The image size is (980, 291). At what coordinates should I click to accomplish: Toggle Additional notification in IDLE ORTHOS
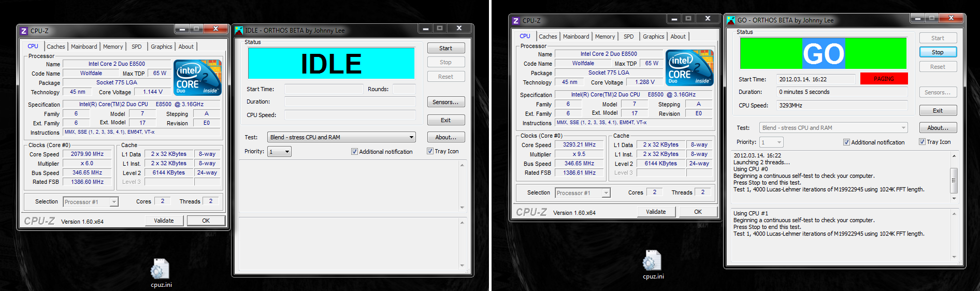pos(354,152)
